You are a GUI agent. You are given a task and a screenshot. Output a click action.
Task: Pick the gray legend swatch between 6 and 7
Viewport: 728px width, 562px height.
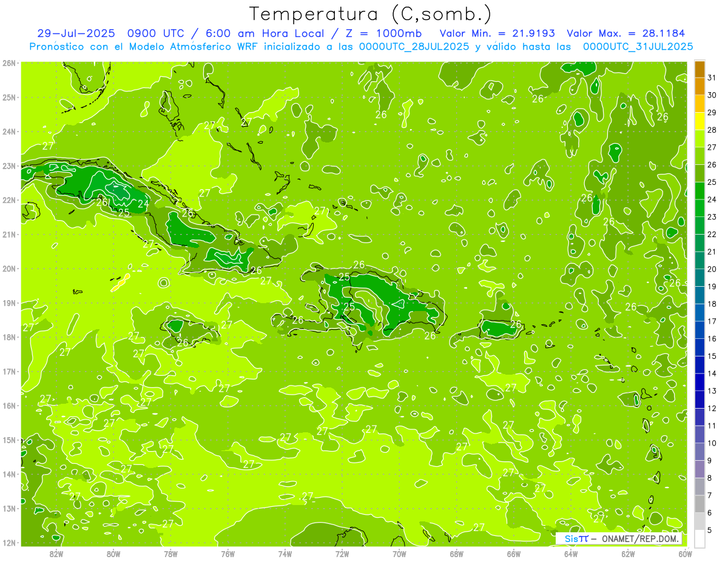pos(700,504)
